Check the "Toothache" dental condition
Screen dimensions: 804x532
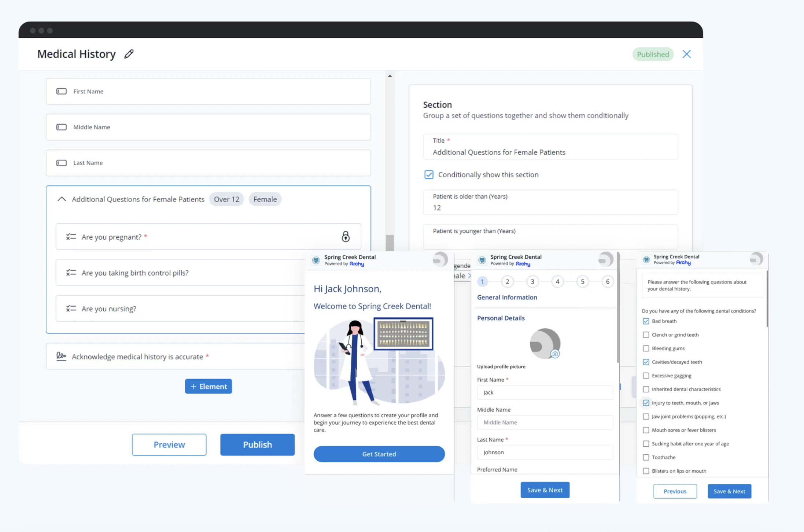point(646,457)
